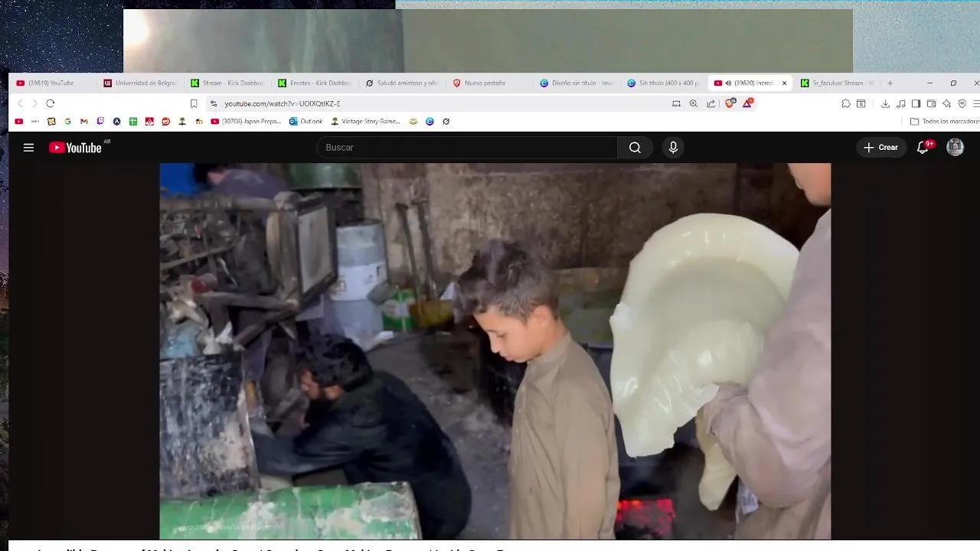The width and height of the screenshot is (980, 551).
Task: Bookmark this page with the bookmark icon
Action: click(194, 103)
